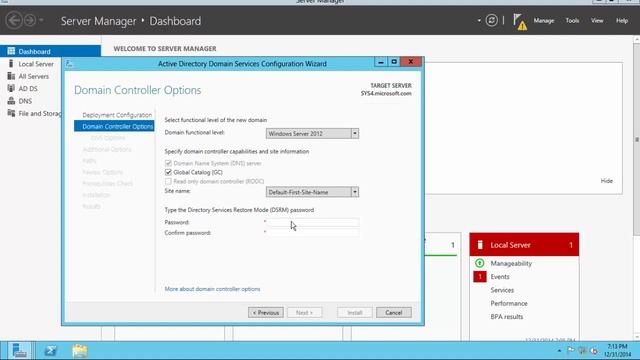640x360 pixels.
Task: Click the DNS icon in the sidebar
Action: pyautogui.click(x=11, y=101)
